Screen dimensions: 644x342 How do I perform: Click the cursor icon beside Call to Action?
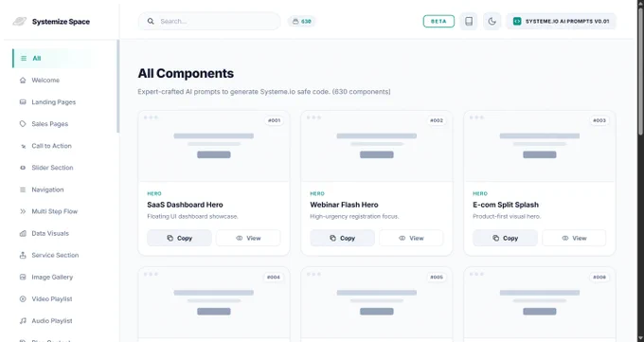pyautogui.click(x=23, y=146)
